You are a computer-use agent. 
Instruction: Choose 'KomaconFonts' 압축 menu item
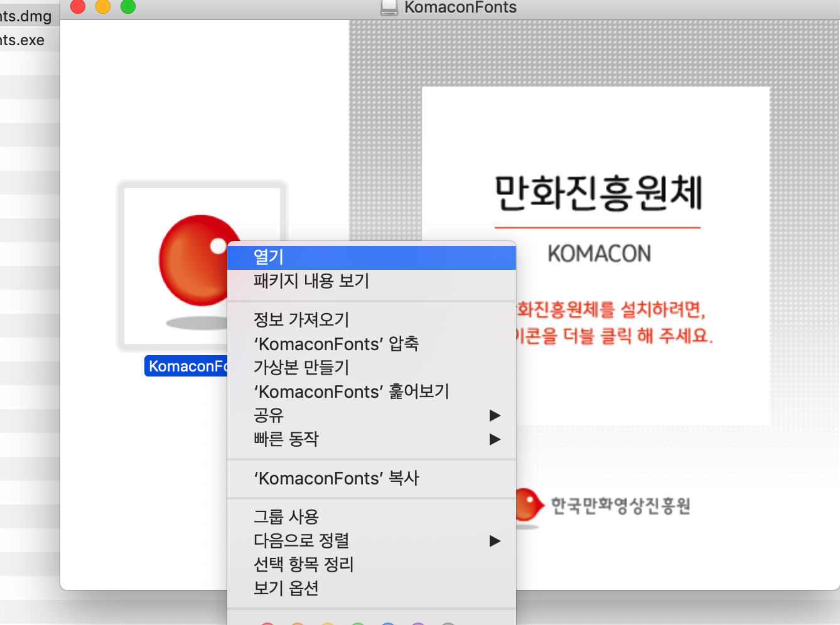coord(372,344)
